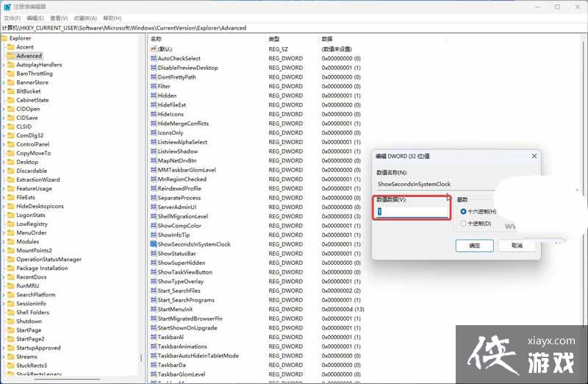This screenshot has width=588, height=384.
Task: Click the AutoCheckSelect DWORD value icon
Action: pyautogui.click(x=154, y=58)
